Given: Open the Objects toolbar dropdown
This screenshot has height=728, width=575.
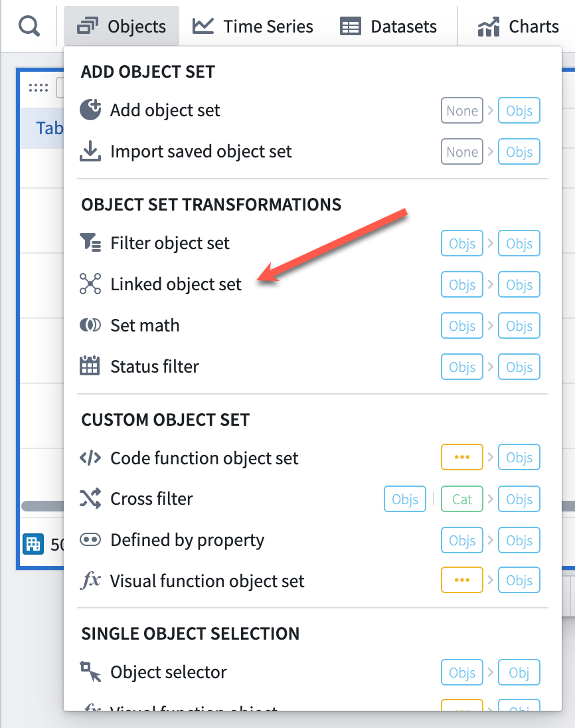Looking at the screenshot, I should [x=122, y=27].
